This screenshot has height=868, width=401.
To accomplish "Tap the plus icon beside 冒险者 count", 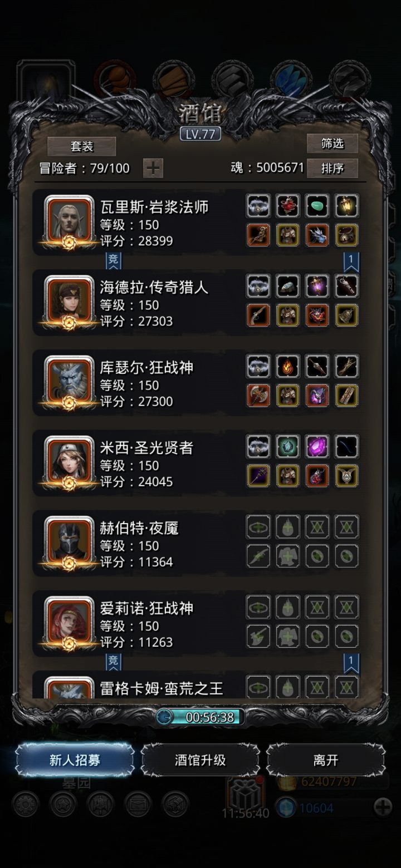I will (x=153, y=168).
